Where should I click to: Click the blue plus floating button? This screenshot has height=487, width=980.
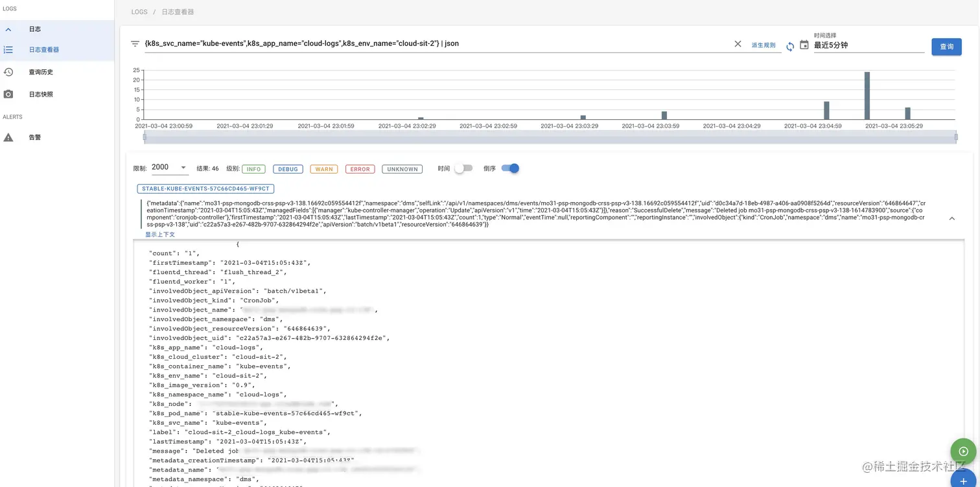[x=963, y=482]
